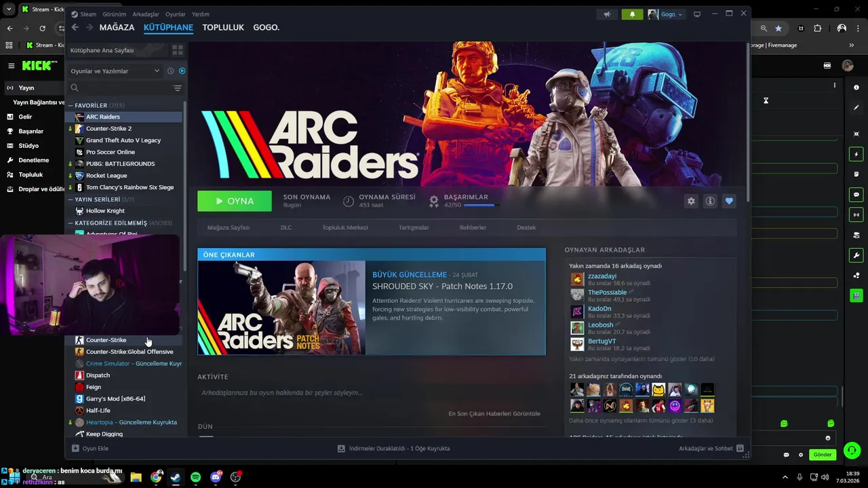Open game settings gear next to play bar
868x488 pixels.
pyautogui.click(x=691, y=201)
